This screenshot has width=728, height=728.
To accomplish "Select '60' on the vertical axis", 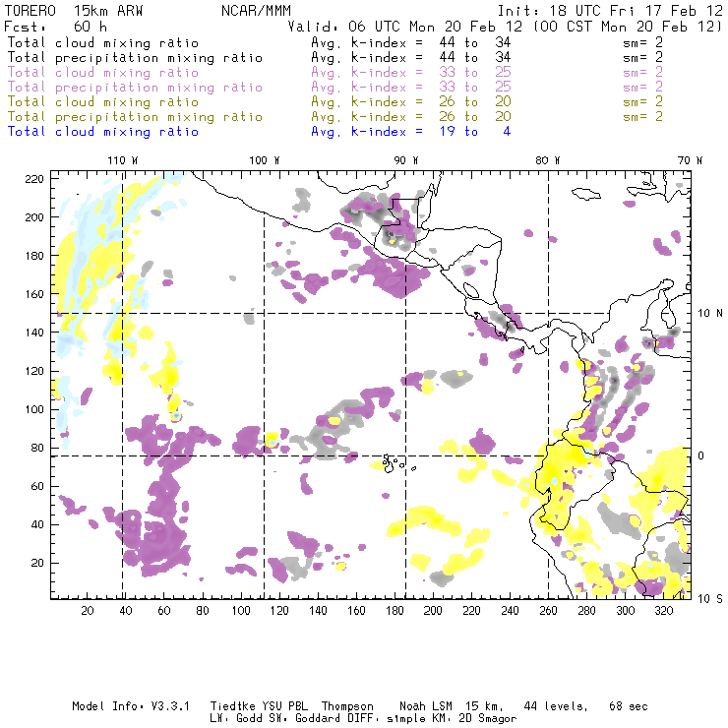I will point(38,486).
